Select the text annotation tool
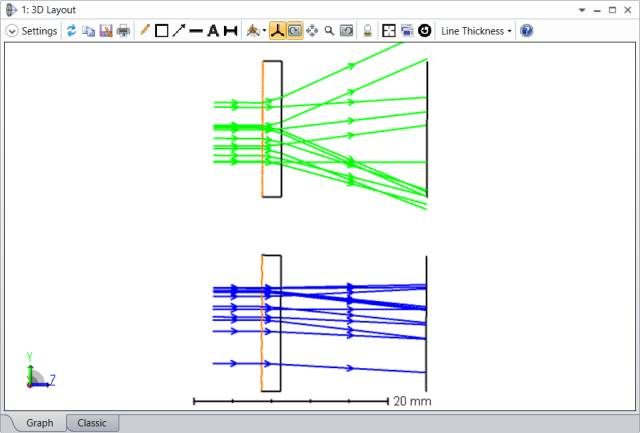 213,31
